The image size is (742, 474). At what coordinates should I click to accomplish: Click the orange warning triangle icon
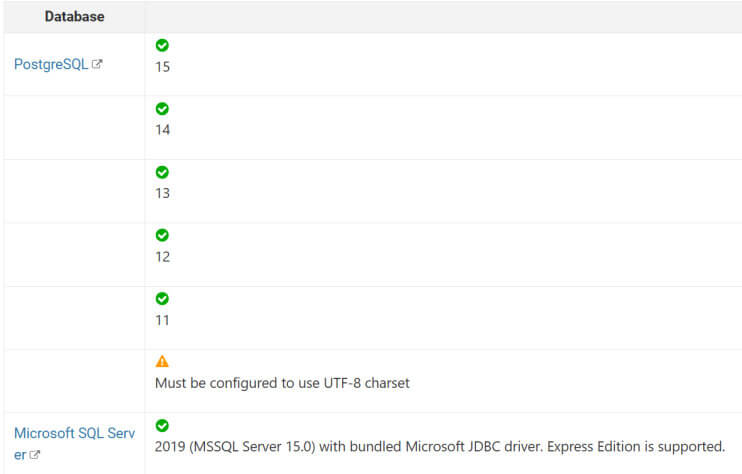coord(162,361)
